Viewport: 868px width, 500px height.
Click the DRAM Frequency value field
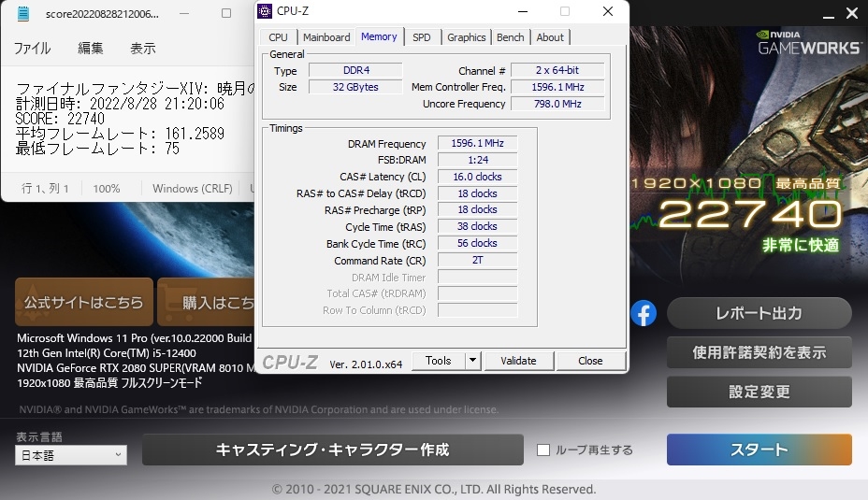pos(477,143)
